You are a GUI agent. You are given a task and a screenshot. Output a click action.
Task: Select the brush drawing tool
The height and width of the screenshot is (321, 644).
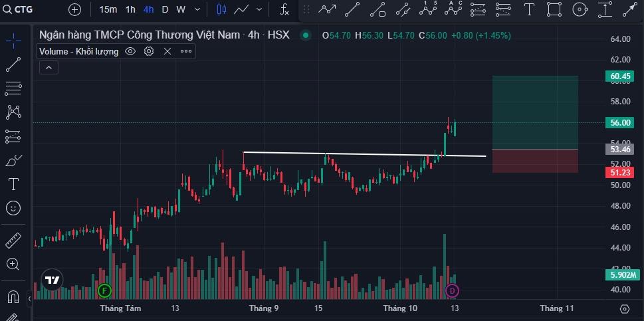click(x=13, y=160)
